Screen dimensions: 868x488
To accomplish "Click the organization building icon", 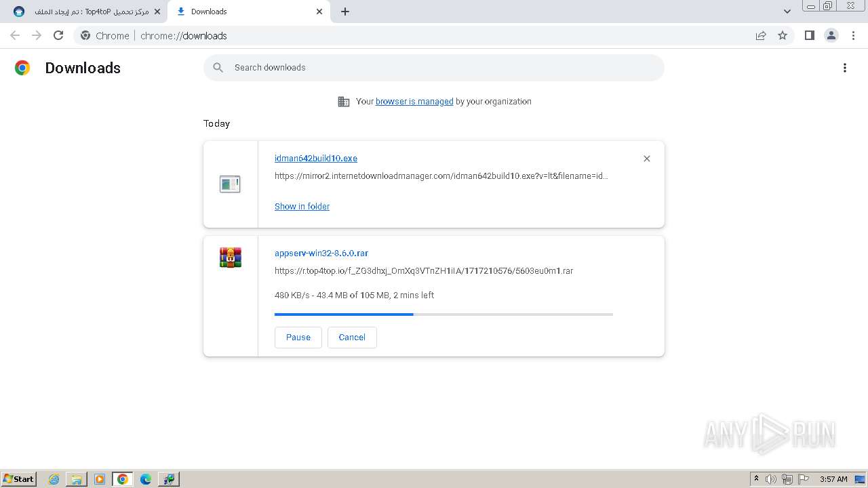I will point(344,101).
